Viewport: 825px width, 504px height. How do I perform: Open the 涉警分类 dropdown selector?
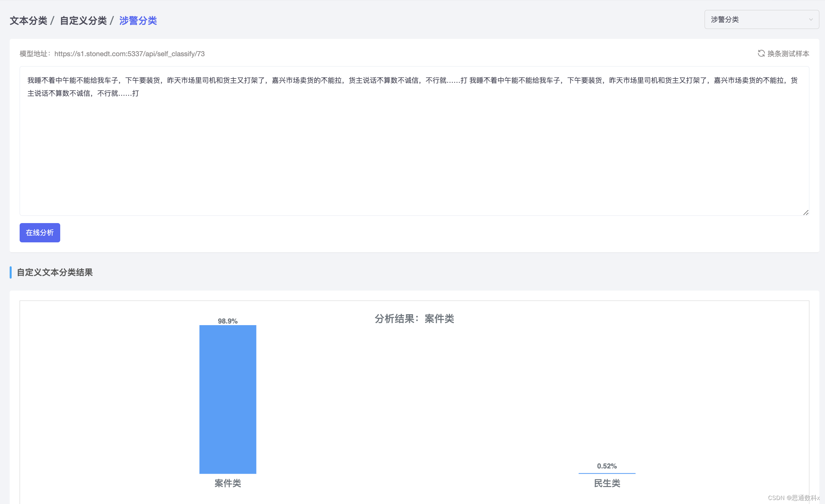[757, 20]
